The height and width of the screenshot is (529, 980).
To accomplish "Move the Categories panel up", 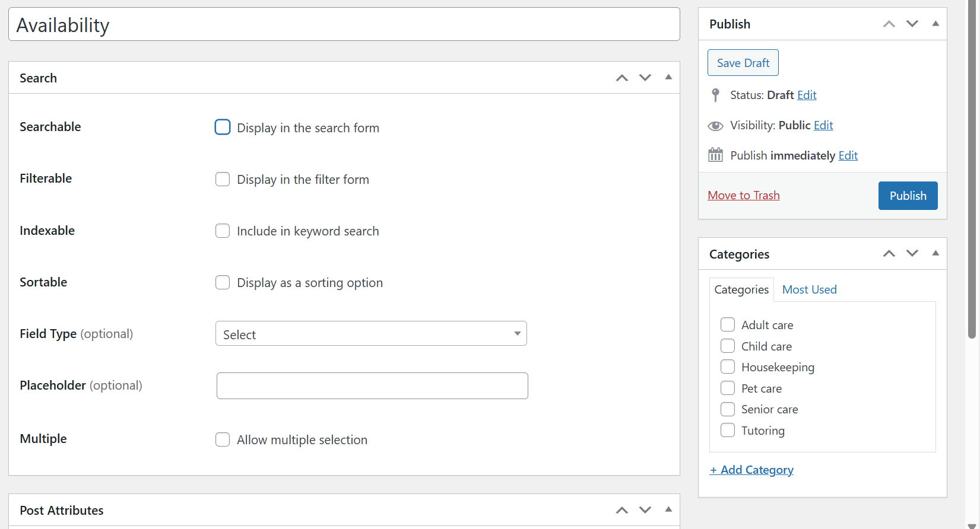I will [889, 254].
